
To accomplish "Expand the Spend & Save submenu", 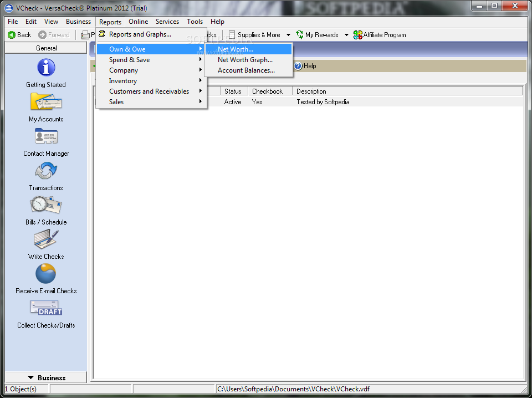I will 152,60.
